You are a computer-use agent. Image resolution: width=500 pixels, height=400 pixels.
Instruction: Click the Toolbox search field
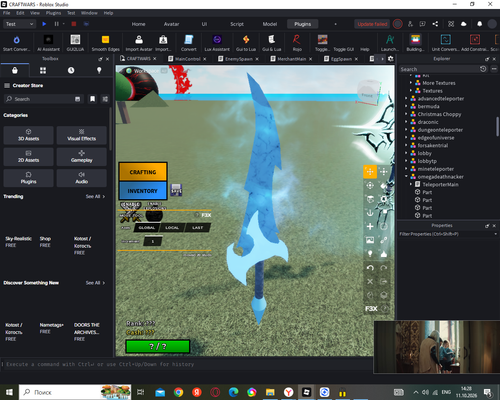point(43,99)
